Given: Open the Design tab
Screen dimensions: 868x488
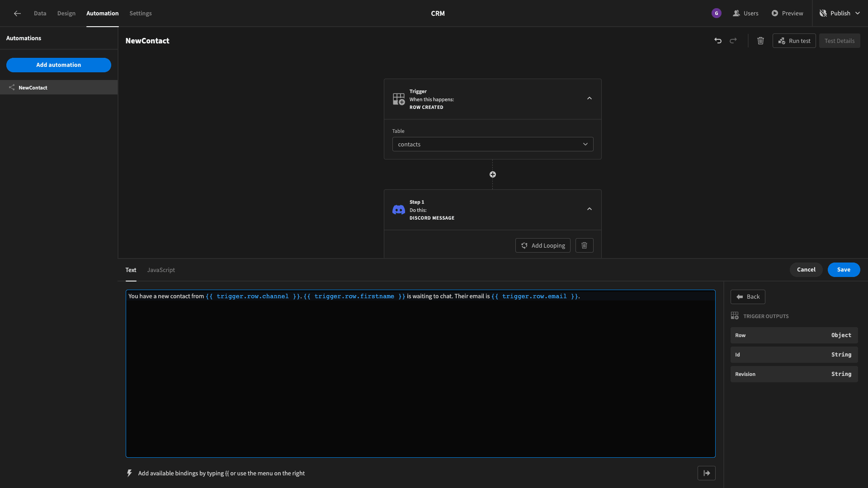Looking at the screenshot, I should (x=66, y=14).
